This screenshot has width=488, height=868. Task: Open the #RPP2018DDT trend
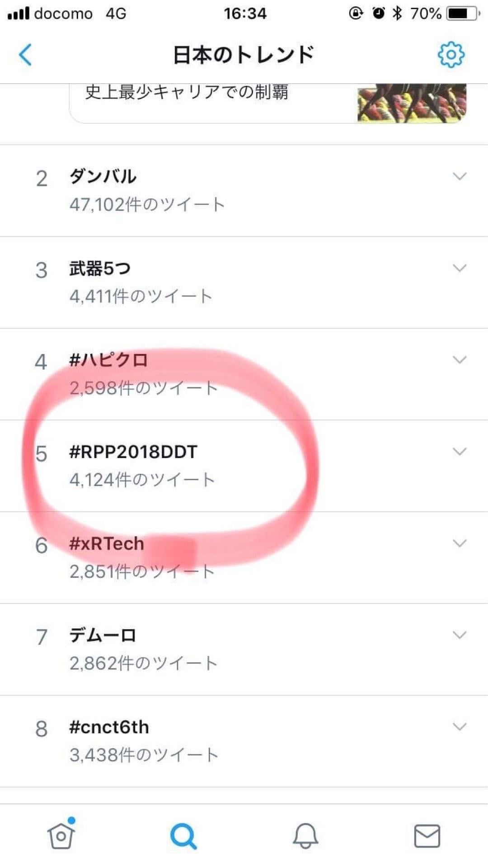pos(244,466)
